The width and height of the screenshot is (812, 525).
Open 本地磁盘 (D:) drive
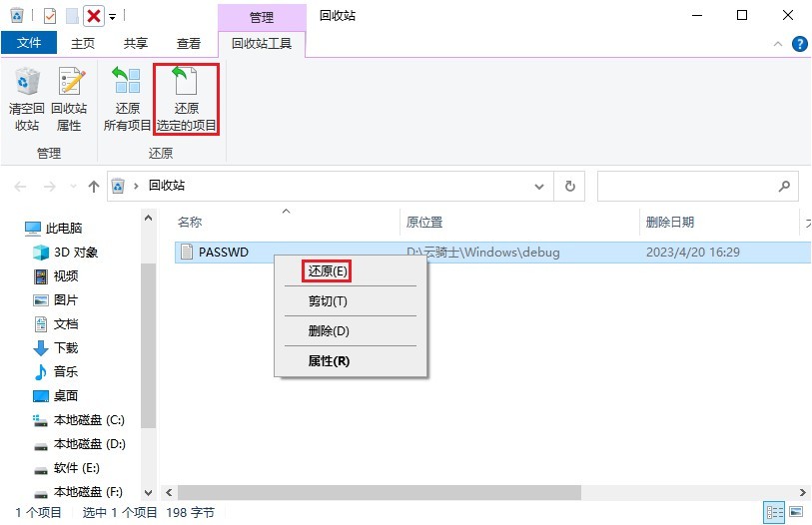[x=79, y=444]
